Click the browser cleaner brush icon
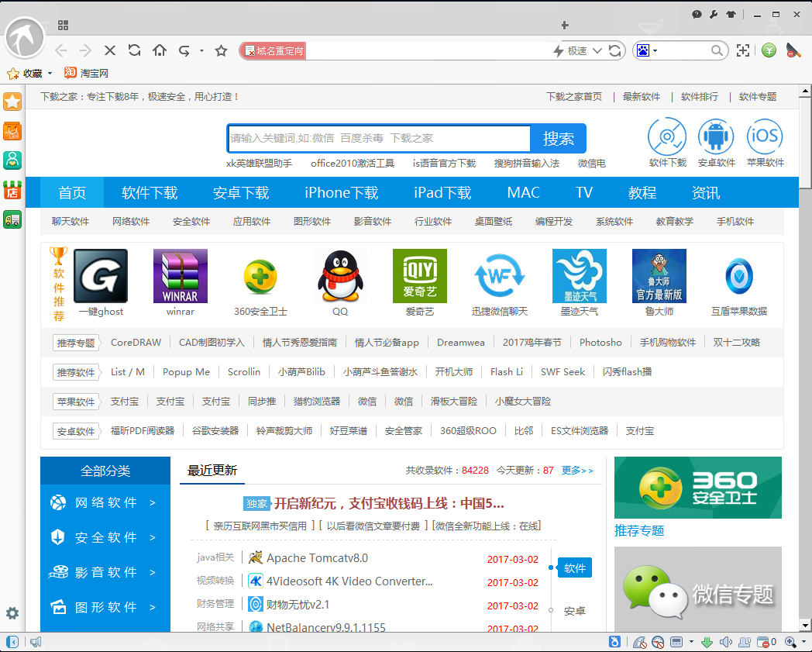The height and width of the screenshot is (652, 812). pyautogui.click(x=793, y=50)
